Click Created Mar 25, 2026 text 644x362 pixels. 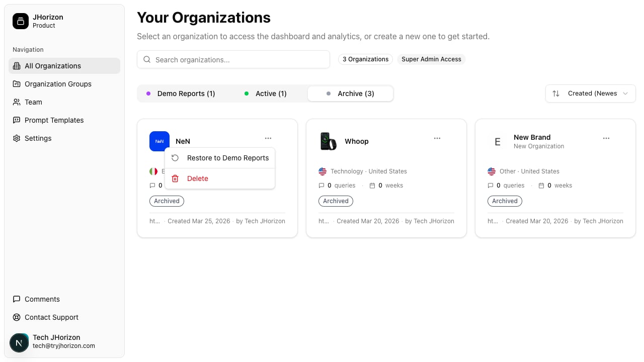click(199, 221)
